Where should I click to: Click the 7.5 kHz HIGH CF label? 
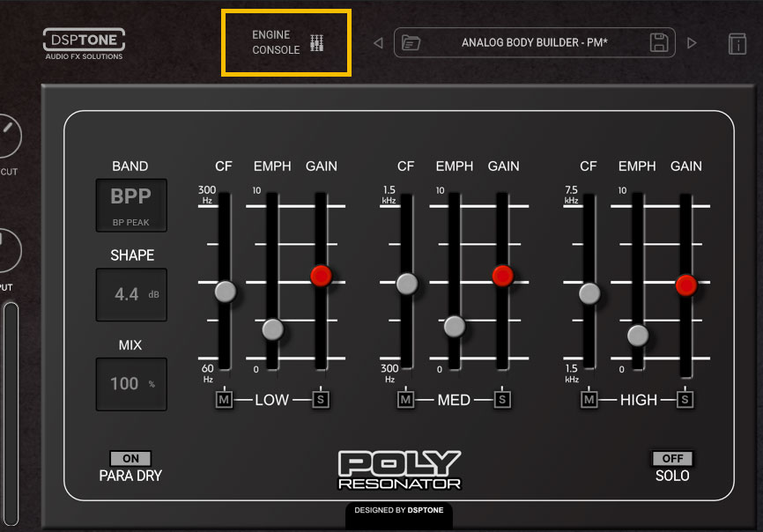click(571, 194)
